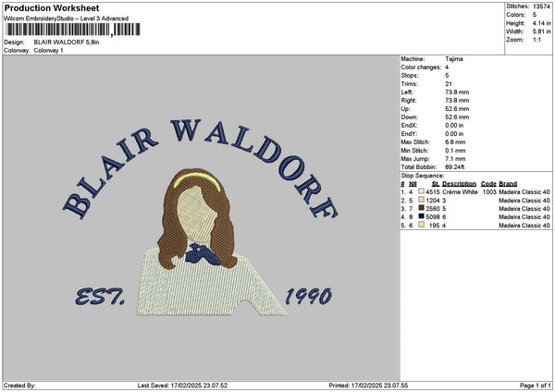
Task: Click the barcode under the worksheet title
Action: [x=73, y=30]
